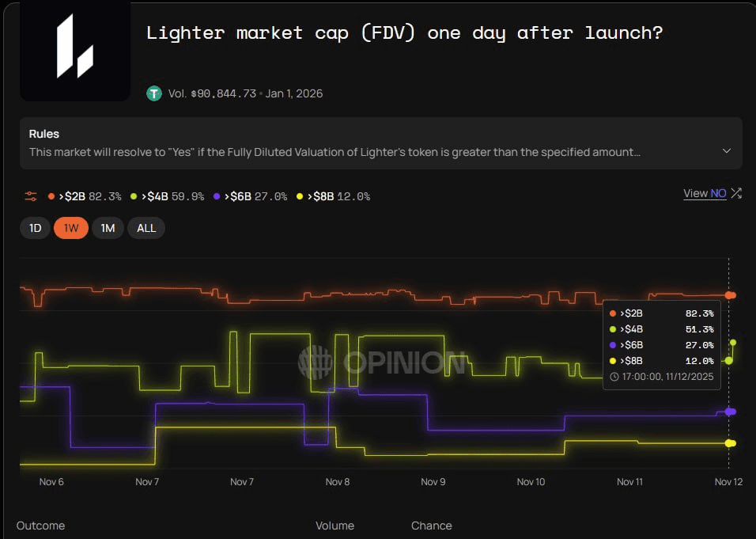Click the View NO link
The width and height of the screenshot is (756, 539).
pos(705,193)
